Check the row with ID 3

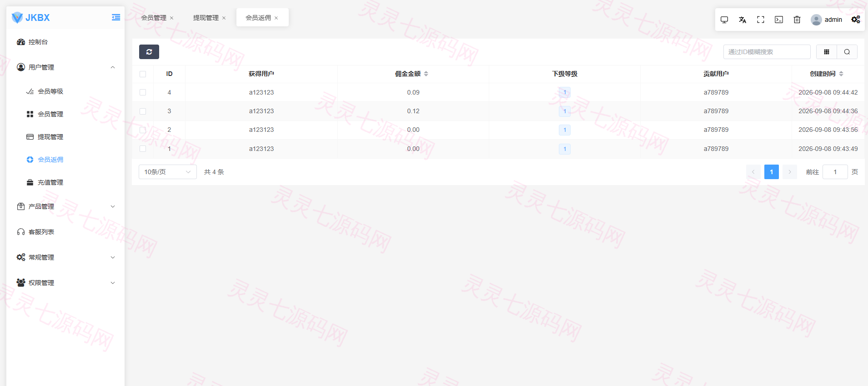coord(143,111)
